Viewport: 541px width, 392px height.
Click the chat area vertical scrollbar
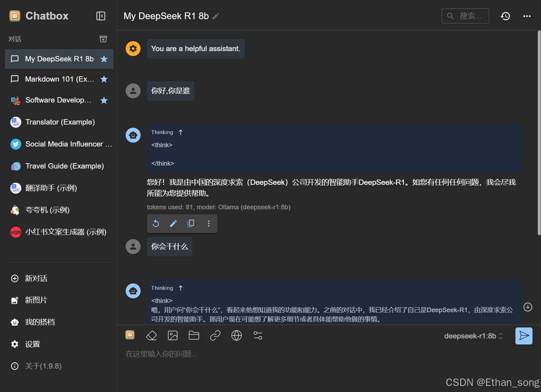click(539, 133)
